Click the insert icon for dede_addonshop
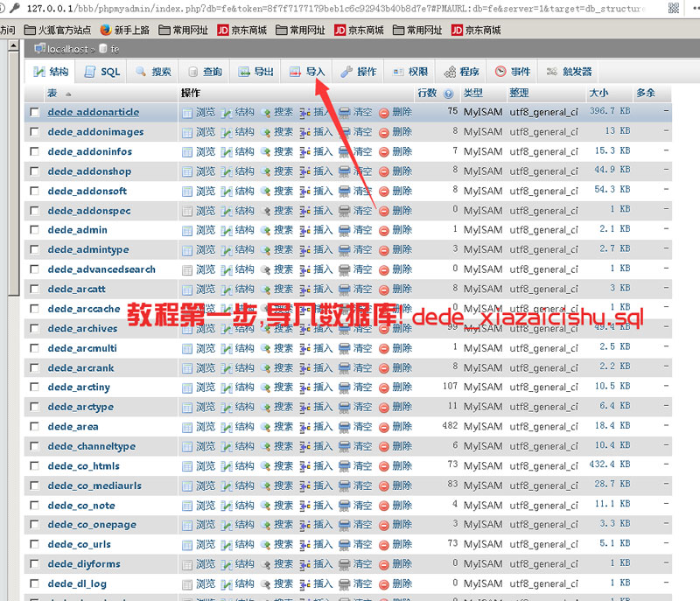The height and width of the screenshot is (601, 700). 304,171
